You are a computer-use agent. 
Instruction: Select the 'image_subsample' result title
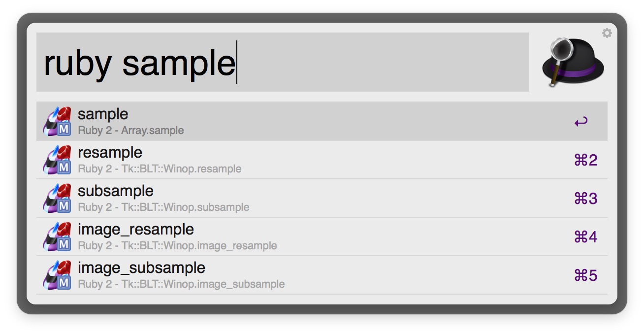pyautogui.click(x=141, y=268)
